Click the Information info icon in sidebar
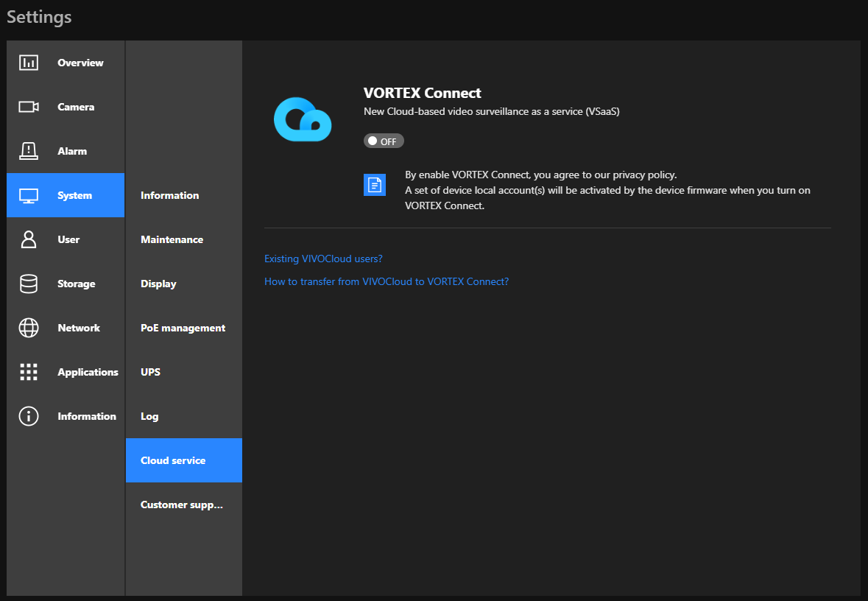The image size is (868, 601). [28, 416]
